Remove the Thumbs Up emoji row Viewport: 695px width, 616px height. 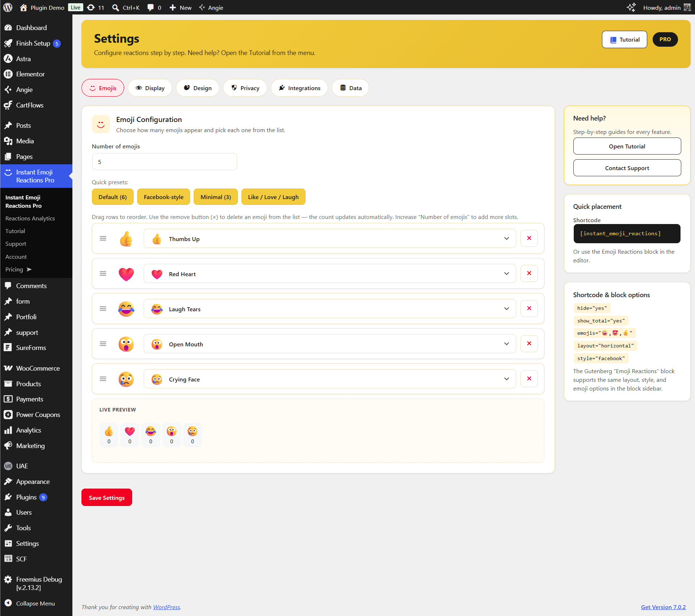(x=529, y=238)
